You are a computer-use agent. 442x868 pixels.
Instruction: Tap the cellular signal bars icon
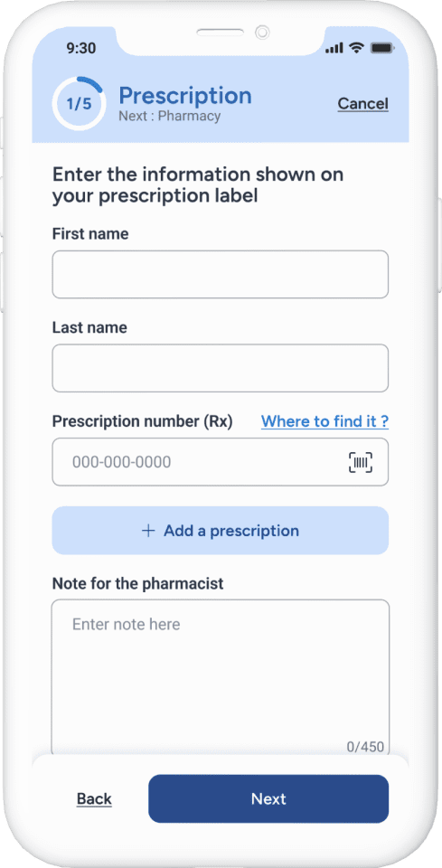pos(334,49)
